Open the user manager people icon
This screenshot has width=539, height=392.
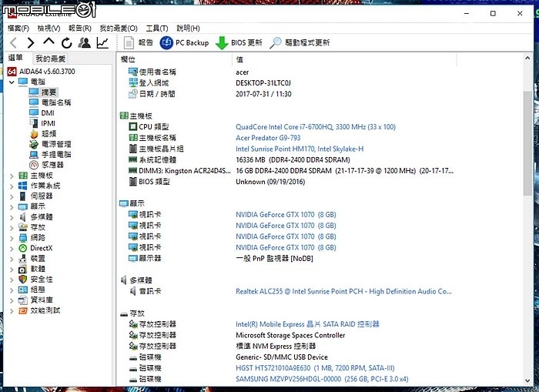click(85, 42)
